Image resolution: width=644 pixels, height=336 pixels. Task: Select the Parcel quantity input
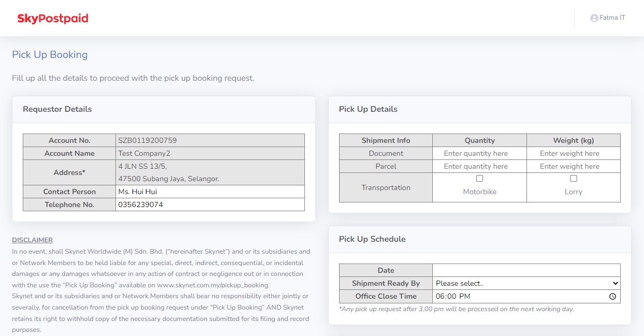click(x=479, y=166)
